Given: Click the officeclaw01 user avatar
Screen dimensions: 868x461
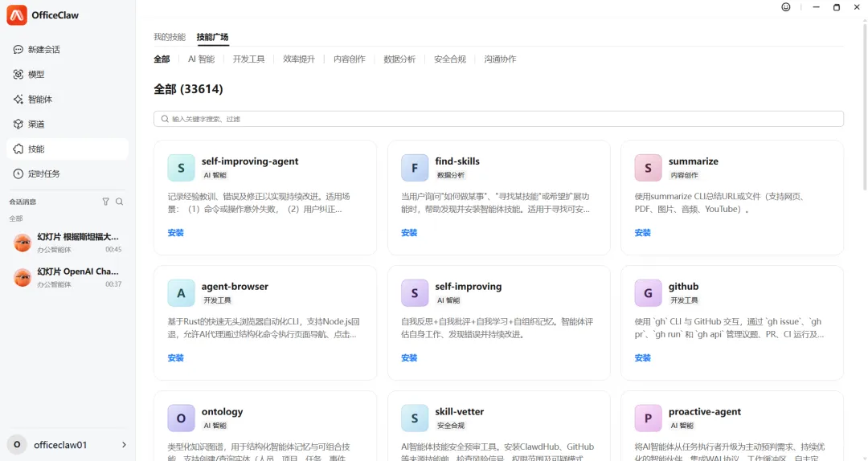Looking at the screenshot, I should coord(17,444).
